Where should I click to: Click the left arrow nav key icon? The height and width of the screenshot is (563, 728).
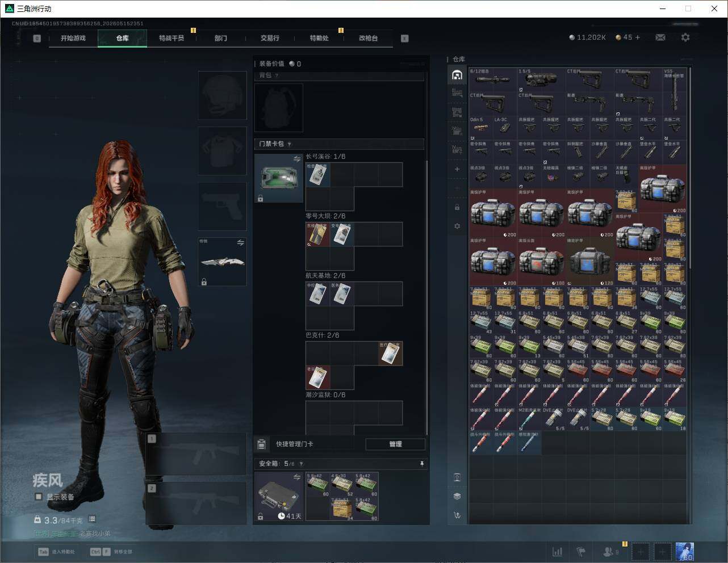click(x=37, y=39)
